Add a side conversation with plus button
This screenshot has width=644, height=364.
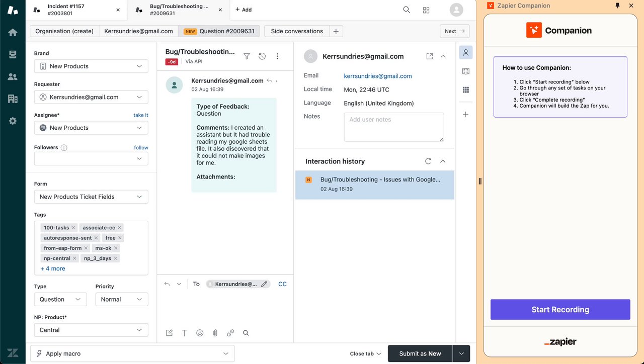(336, 31)
